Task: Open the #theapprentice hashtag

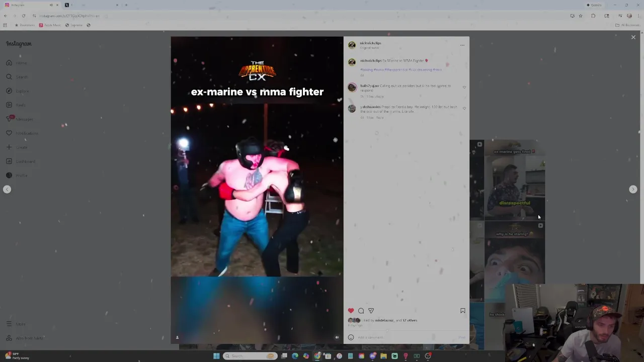Action: click(395, 70)
